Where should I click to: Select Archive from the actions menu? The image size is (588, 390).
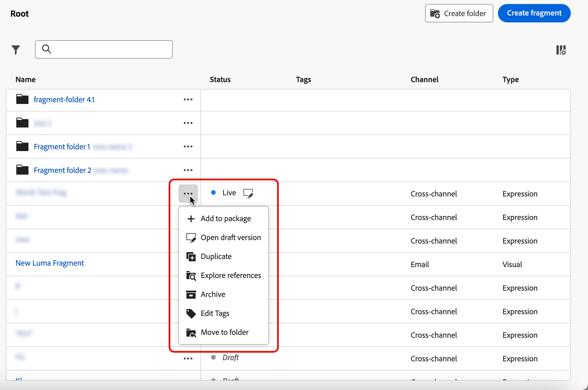tap(213, 294)
